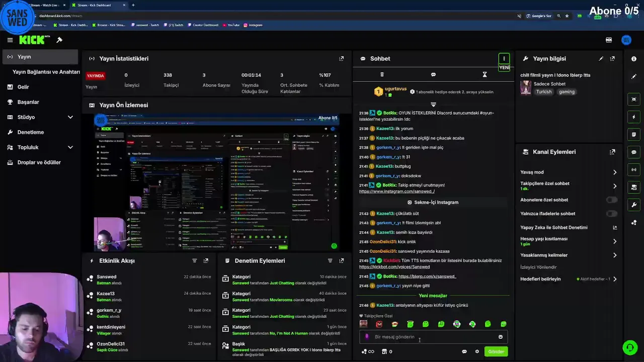Open the Etkinlik Akışı filter icon

pos(194,260)
